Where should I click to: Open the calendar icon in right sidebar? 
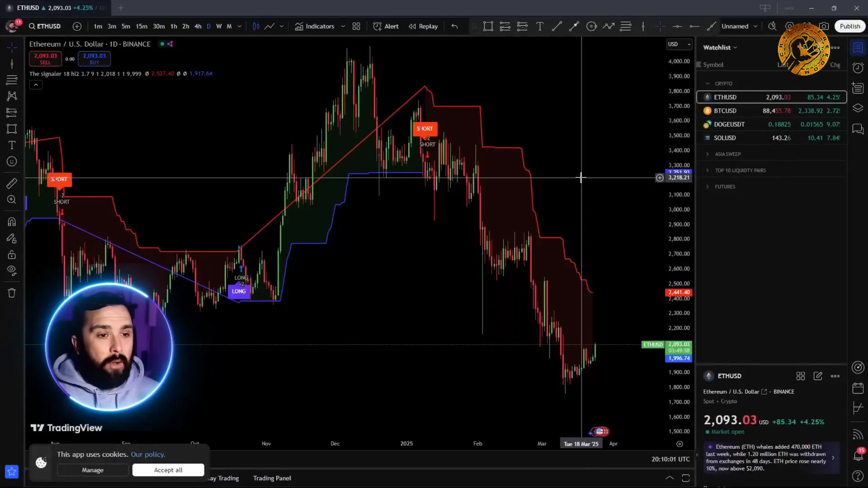pos(858,388)
